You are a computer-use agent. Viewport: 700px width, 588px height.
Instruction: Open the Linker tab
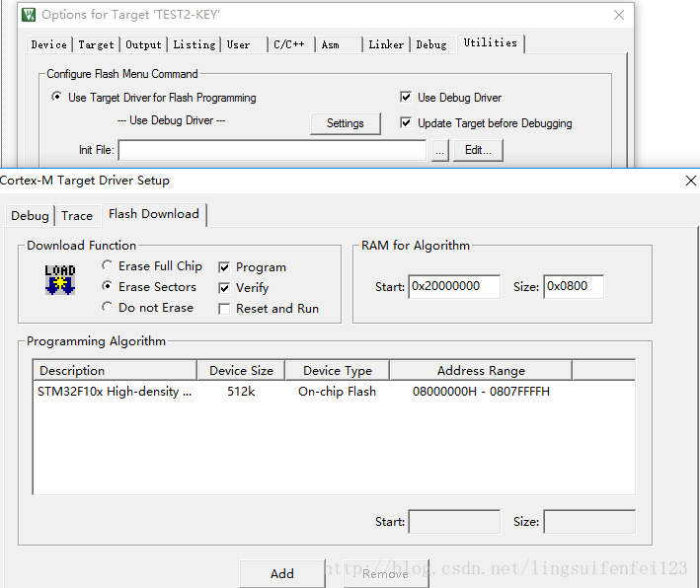386,44
